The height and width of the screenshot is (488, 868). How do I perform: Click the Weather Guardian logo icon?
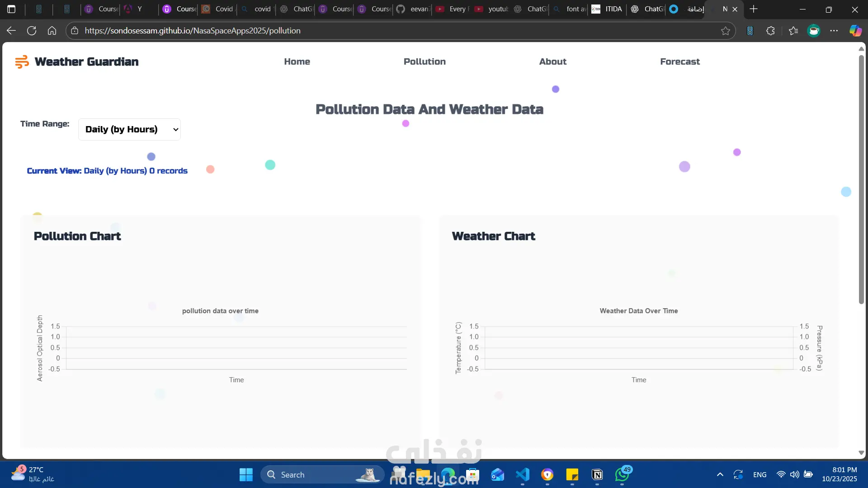click(x=22, y=62)
